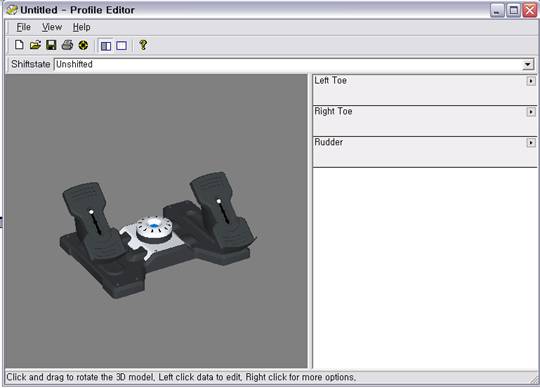The height and width of the screenshot is (388, 540).
Task: Save the profile using the floppy disk icon
Action: 51,45
